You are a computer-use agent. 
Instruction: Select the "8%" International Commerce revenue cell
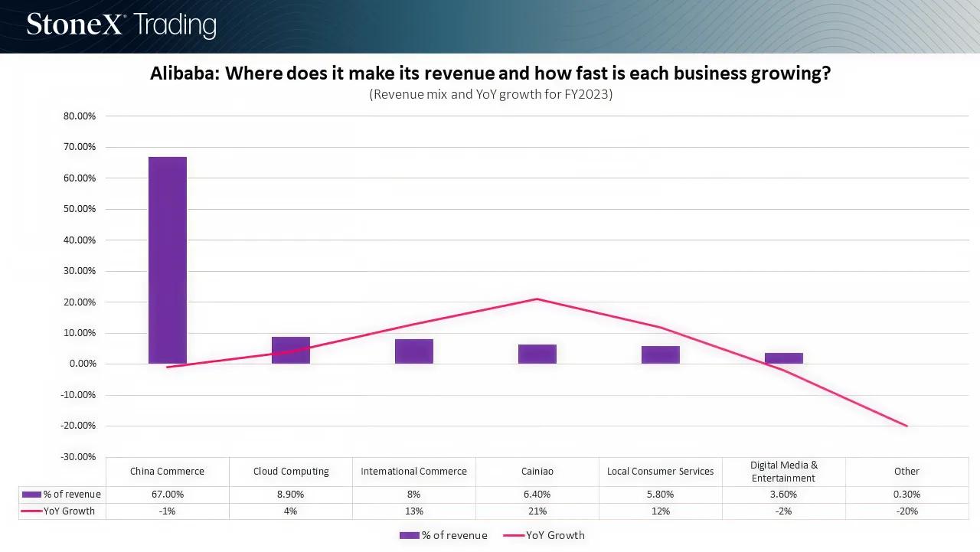tap(414, 495)
